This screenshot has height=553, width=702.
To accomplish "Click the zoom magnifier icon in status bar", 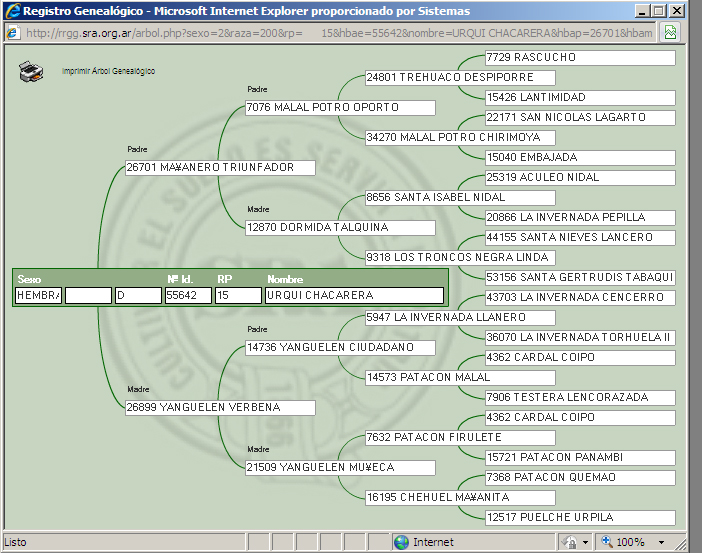I will [606, 542].
